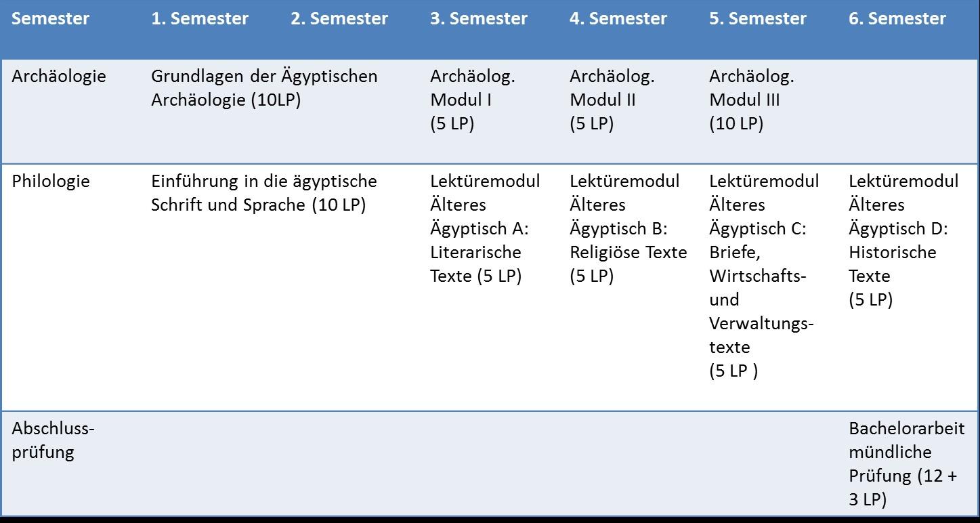
Task: Select the '6. Semester' column header
Action: coord(897,19)
